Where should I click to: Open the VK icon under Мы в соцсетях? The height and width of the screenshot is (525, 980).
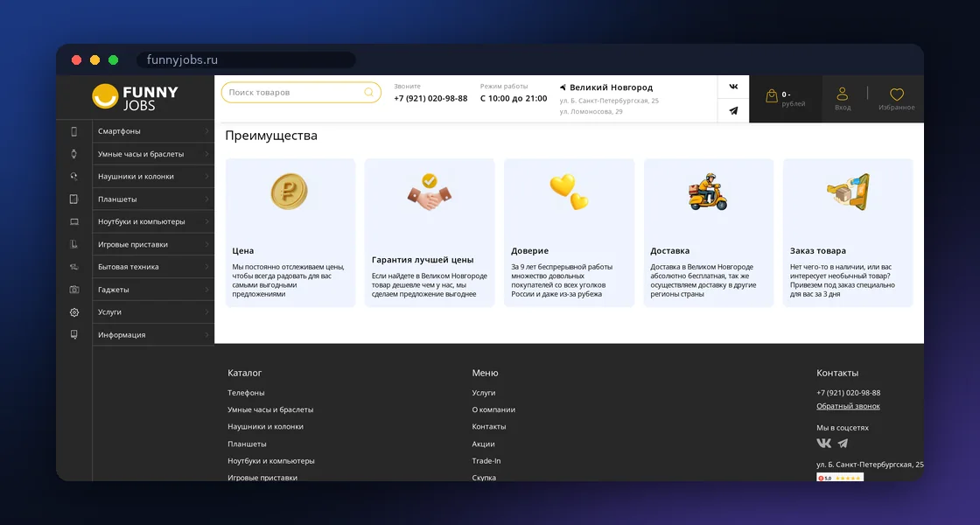click(823, 443)
